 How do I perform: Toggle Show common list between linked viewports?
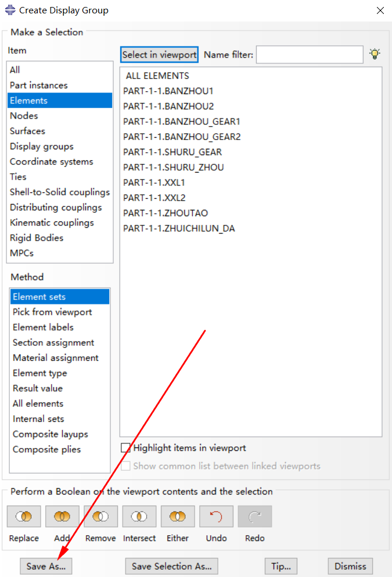click(x=126, y=466)
